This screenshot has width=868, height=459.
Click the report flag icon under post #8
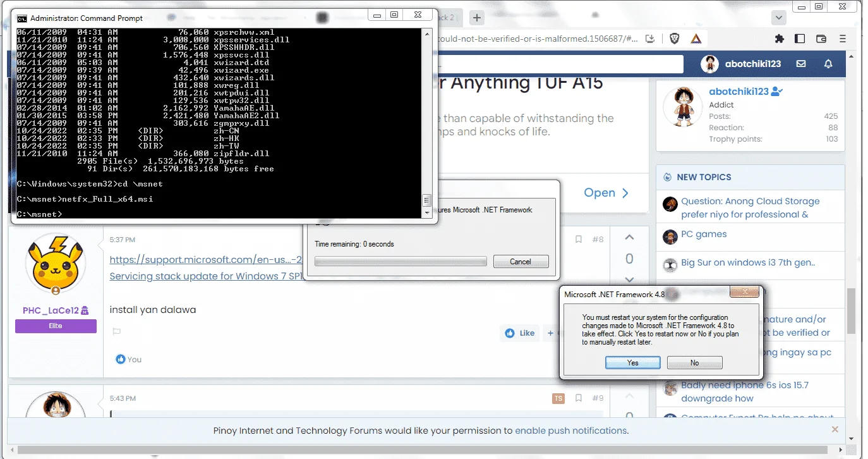(x=116, y=331)
